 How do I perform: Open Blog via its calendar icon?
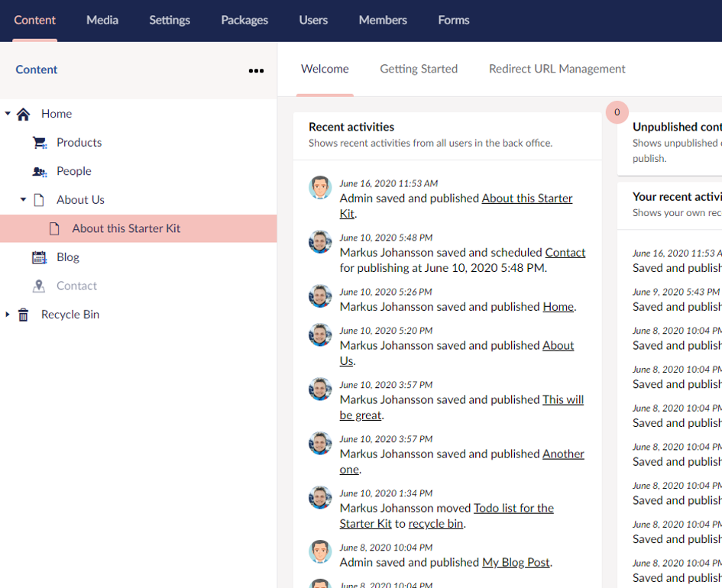pyautogui.click(x=38, y=257)
